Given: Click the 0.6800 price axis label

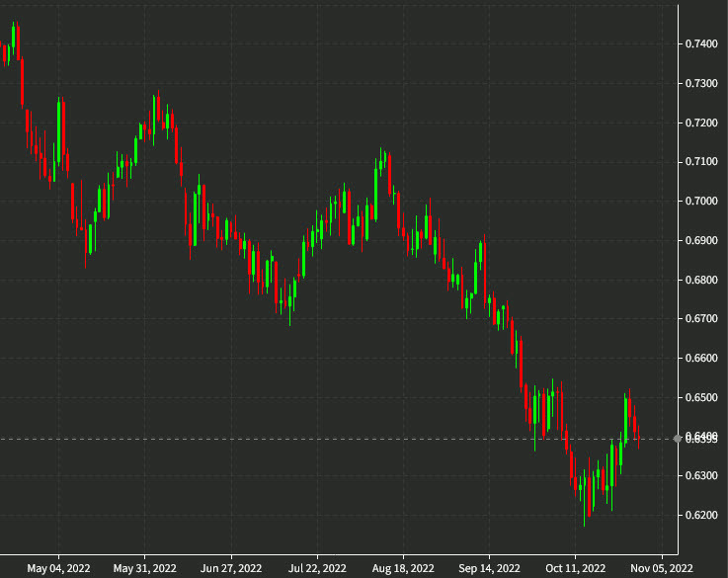Looking at the screenshot, I should click(701, 280).
